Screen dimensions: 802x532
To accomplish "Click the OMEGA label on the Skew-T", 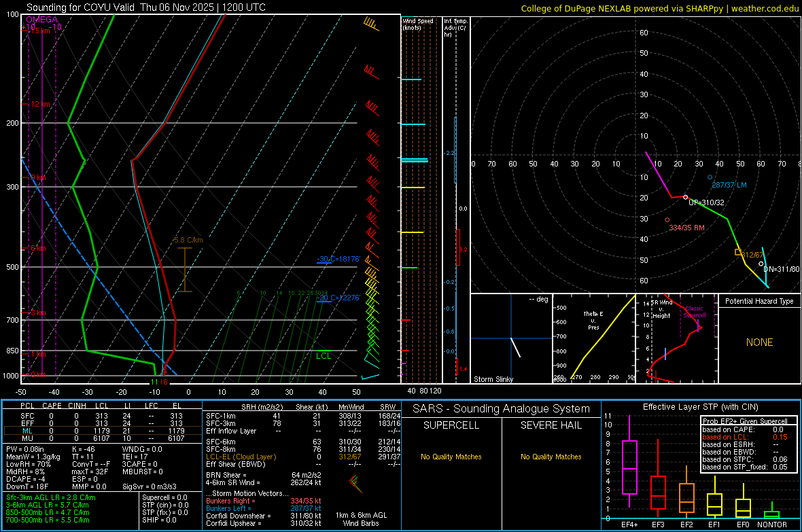I will [41, 20].
